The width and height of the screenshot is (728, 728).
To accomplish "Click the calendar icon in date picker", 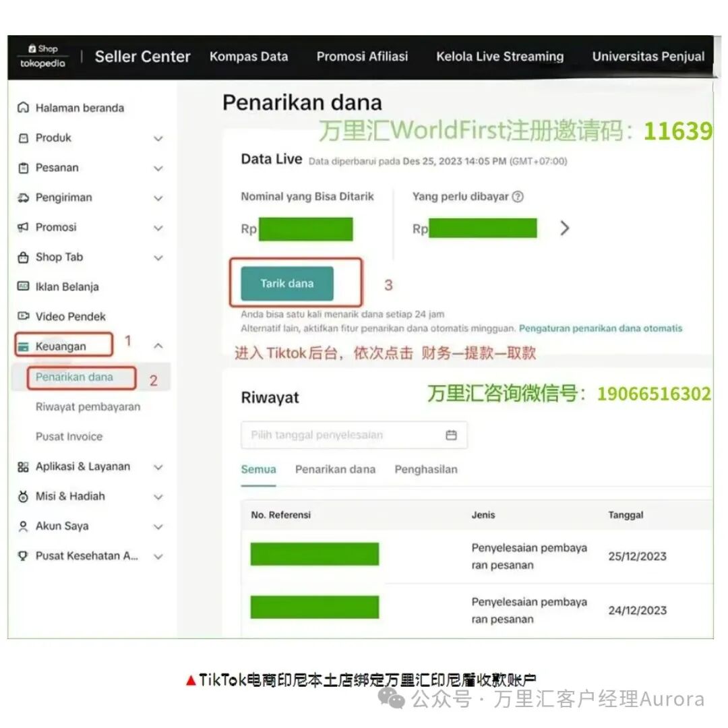I will [451, 435].
